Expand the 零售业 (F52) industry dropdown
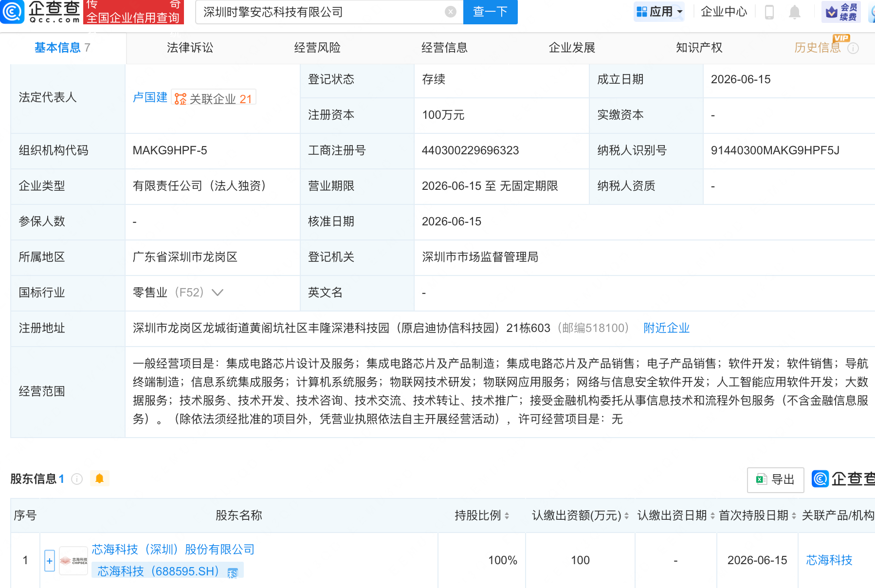 (x=218, y=293)
